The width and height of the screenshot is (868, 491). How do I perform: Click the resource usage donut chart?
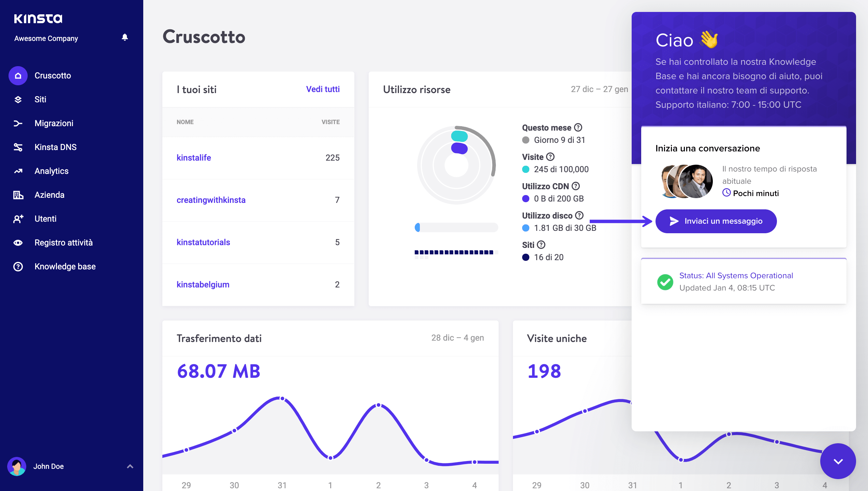coord(456,165)
